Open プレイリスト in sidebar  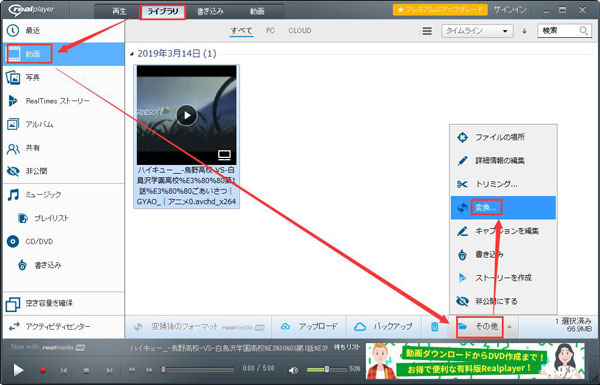coord(63,218)
